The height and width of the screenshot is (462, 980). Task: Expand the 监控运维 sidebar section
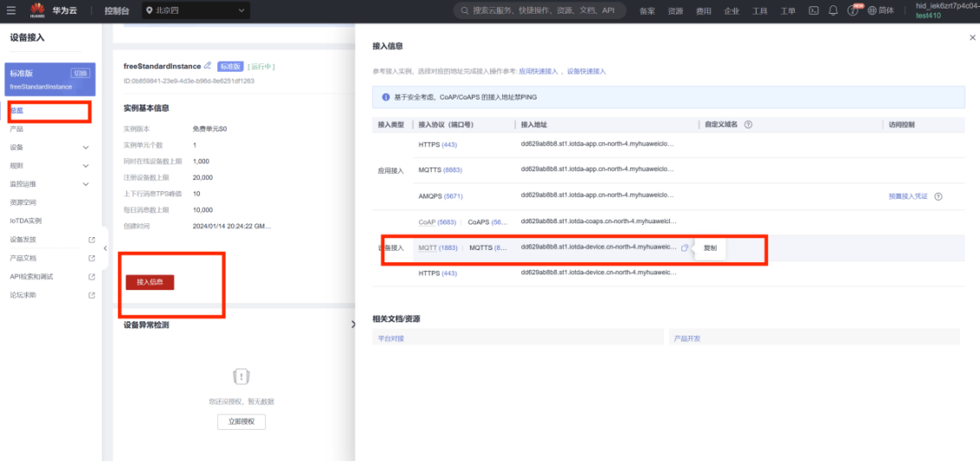(x=50, y=184)
